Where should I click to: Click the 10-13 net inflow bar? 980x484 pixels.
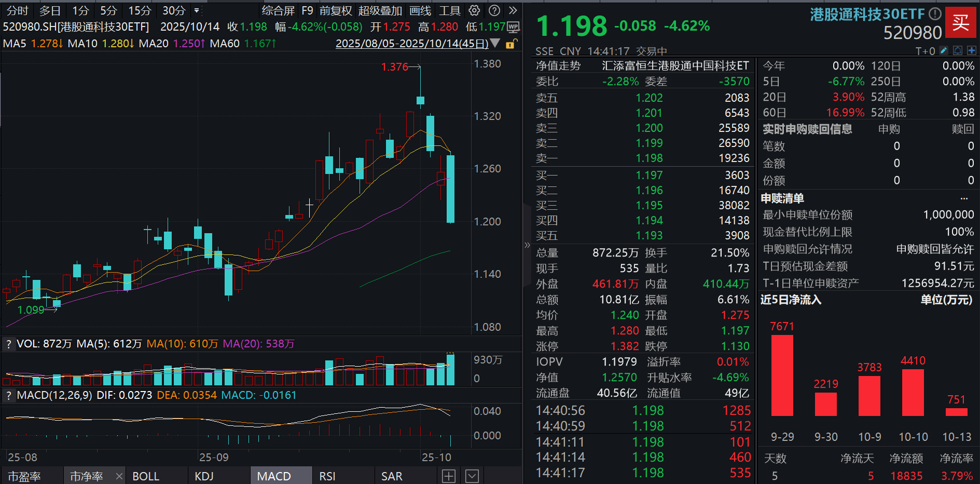click(956, 412)
